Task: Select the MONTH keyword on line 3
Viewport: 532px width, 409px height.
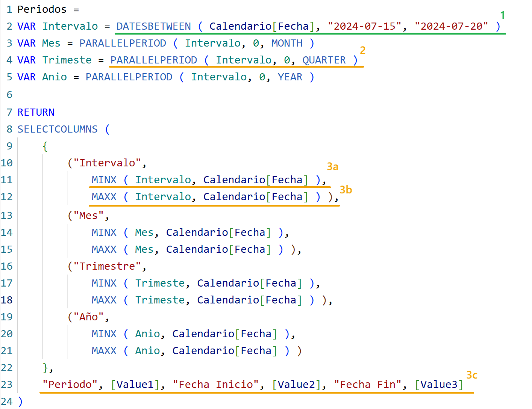Action: click(287, 43)
